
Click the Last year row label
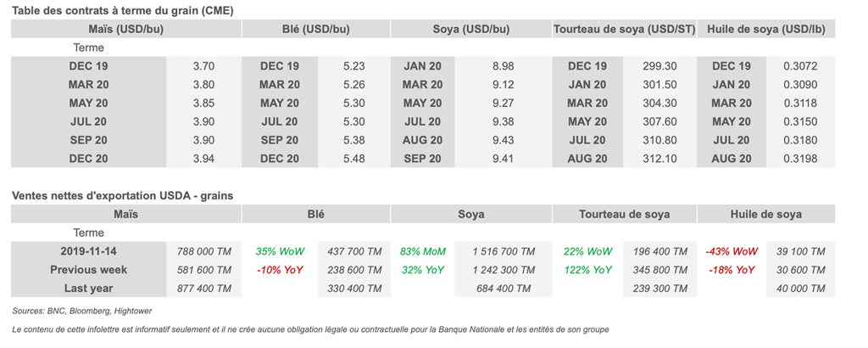point(88,289)
